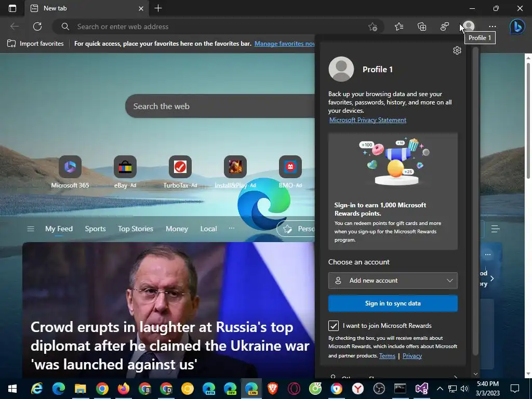
Task: Open the Favorites list icon
Action: 399,26
